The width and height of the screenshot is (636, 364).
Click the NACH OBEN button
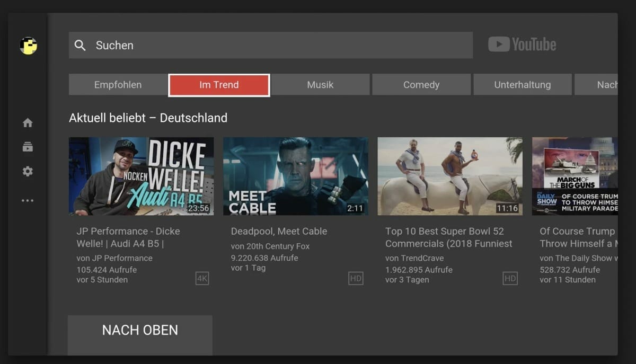(140, 335)
